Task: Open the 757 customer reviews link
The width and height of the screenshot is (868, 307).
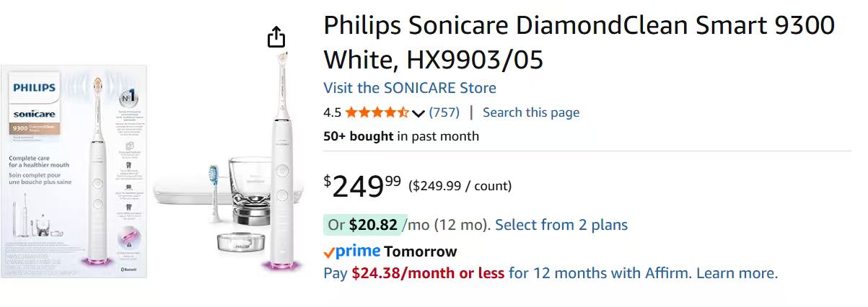Action: pyautogui.click(x=444, y=112)
